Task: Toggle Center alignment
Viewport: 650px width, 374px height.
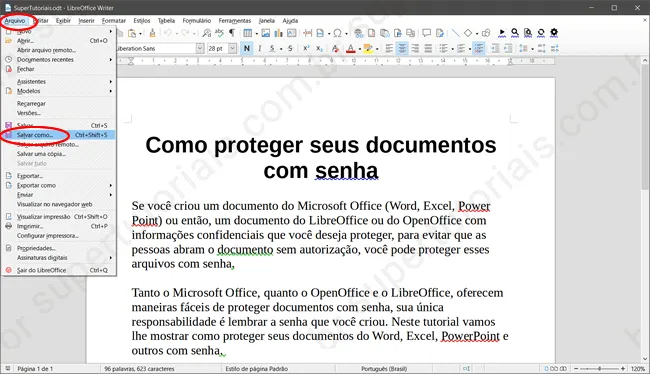Action: coord(402,49)
